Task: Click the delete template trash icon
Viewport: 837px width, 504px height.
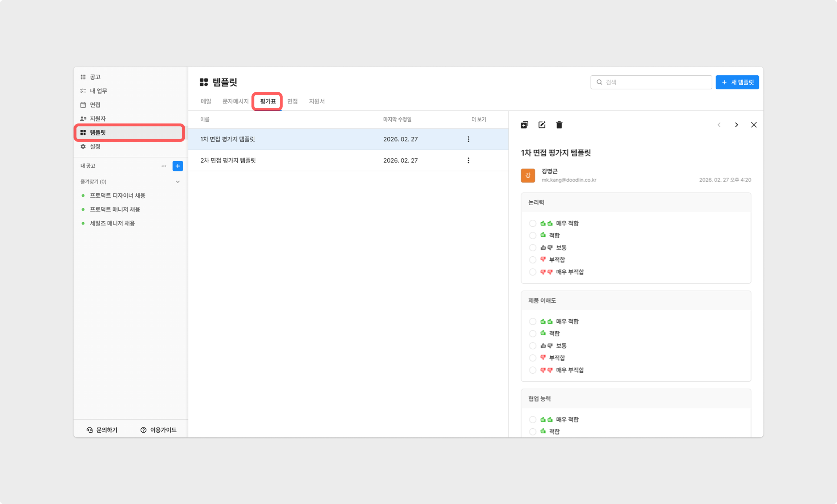Action: pyautogui.click(x=559, y=125)
